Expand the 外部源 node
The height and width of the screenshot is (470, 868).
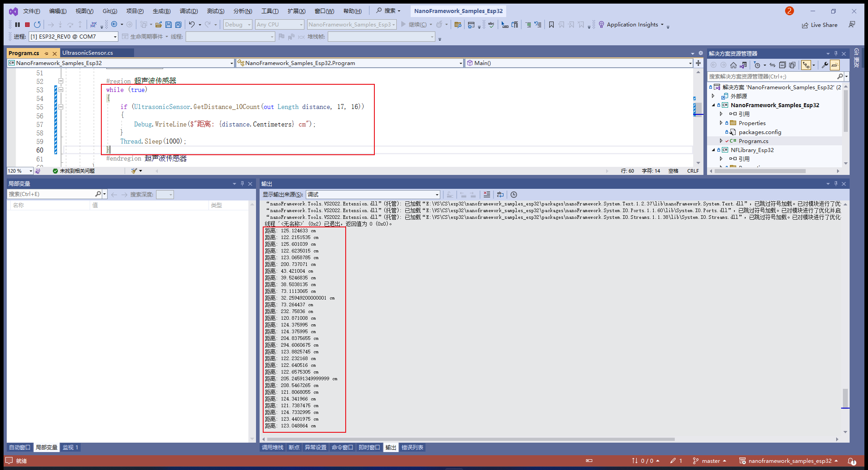click(714, 96)
